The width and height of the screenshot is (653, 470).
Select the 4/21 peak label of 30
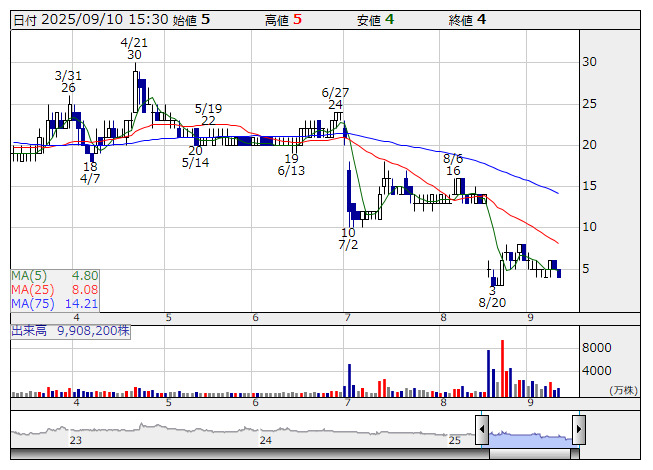click(x=134, y=55)
